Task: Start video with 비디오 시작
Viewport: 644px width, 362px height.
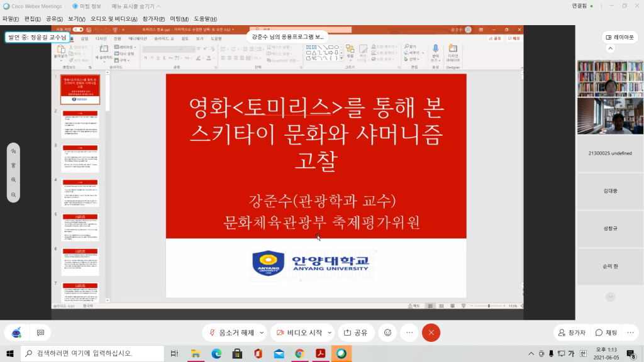Action: tap(299, 332)
